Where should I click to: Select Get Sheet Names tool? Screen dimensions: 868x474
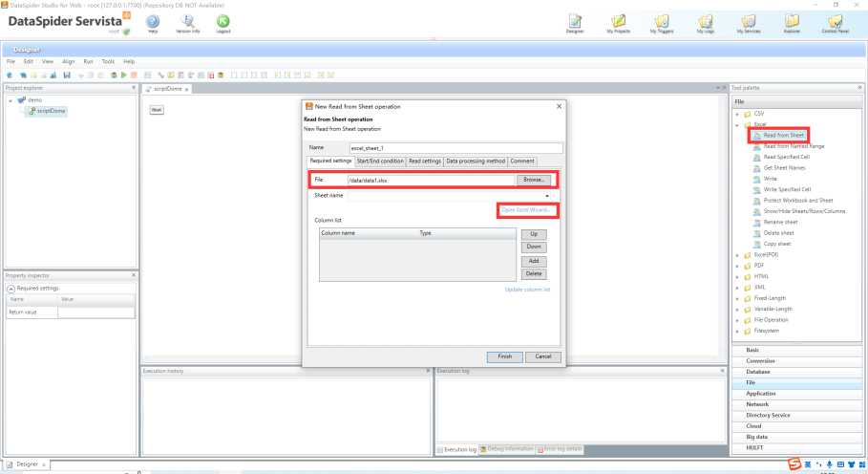[784, 168]
